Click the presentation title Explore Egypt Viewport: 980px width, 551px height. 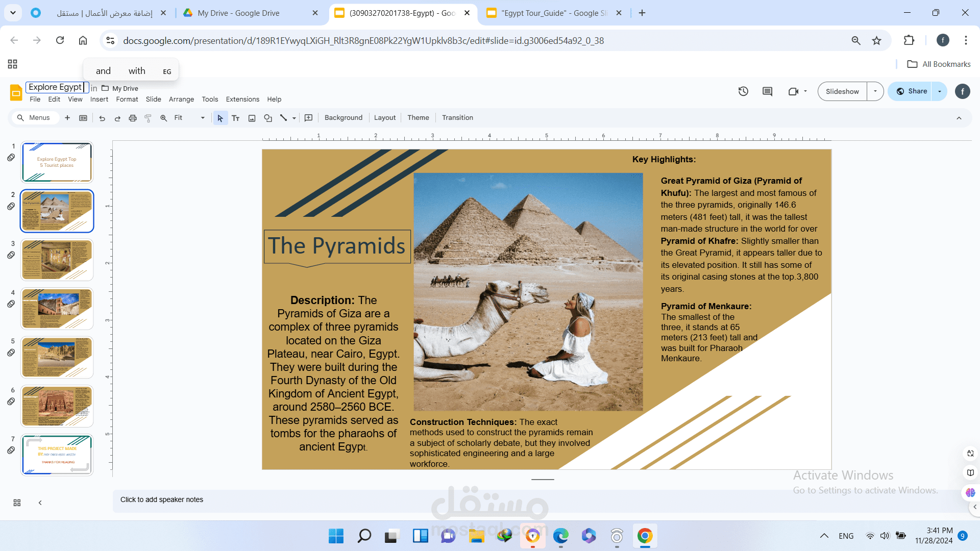(x=57, y=87)
